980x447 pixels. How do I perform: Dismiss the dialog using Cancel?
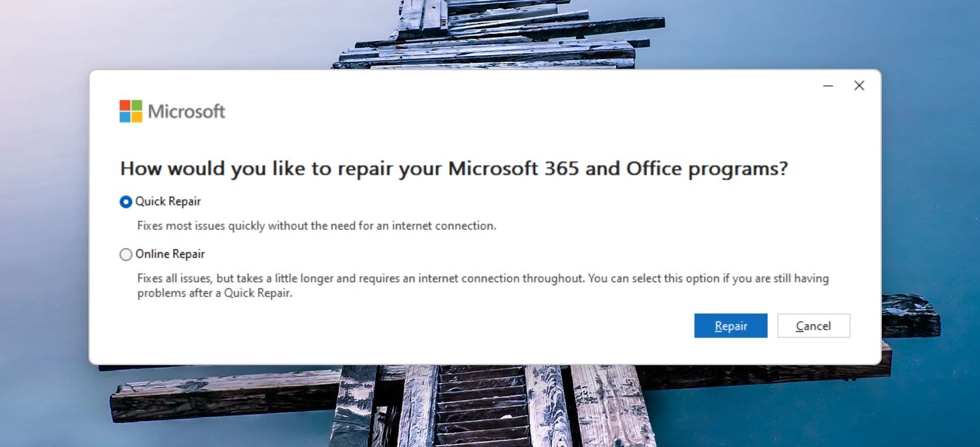click(x=814, y=326)
